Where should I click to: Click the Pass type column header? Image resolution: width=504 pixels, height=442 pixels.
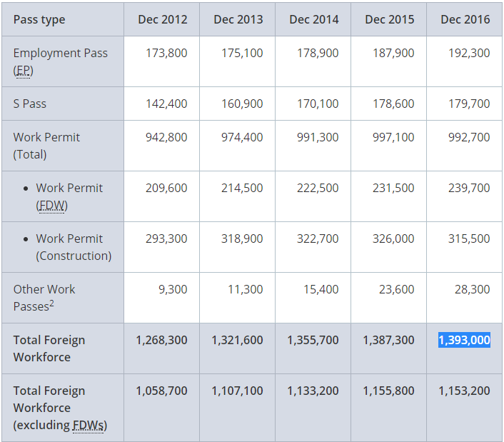[39, 19]
